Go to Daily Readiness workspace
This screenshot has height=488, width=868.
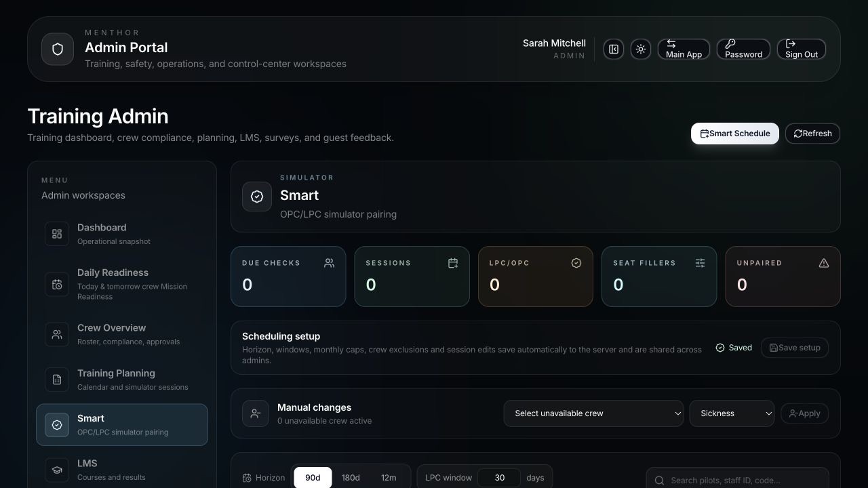coord(122,284)
